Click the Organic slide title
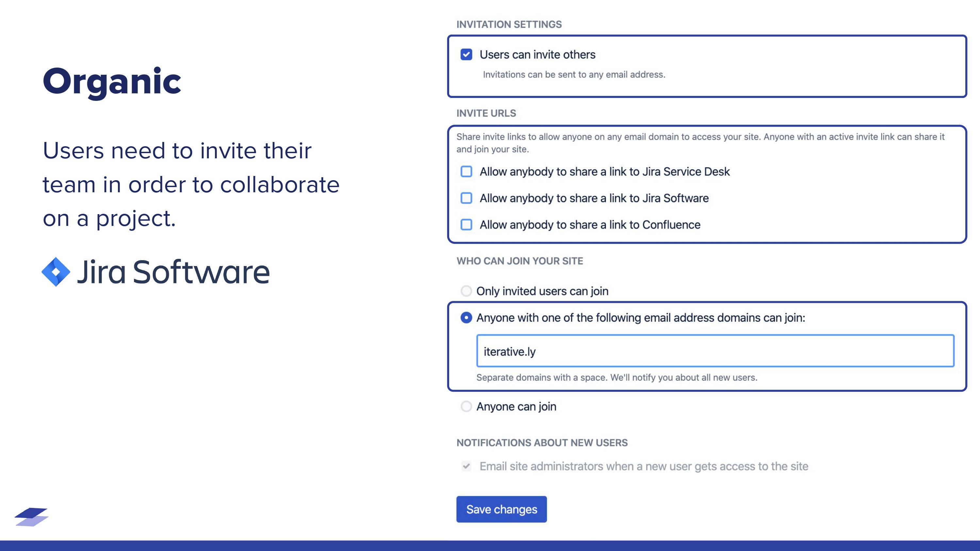This screenshot has width=980, height=551. pos(112,80)
